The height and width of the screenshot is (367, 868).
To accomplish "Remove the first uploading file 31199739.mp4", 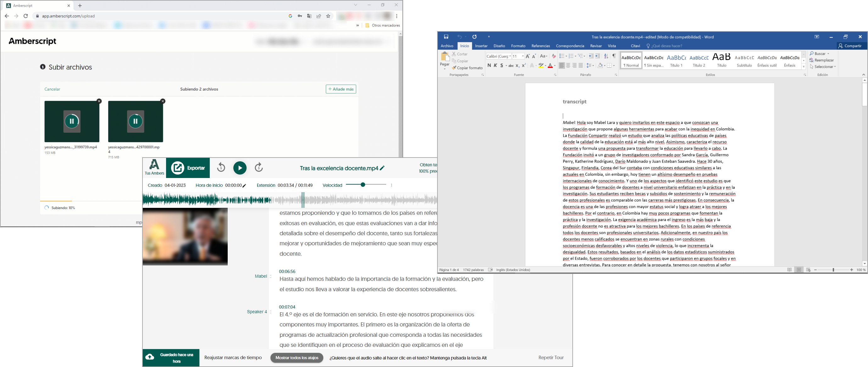I will click(99, 101).
